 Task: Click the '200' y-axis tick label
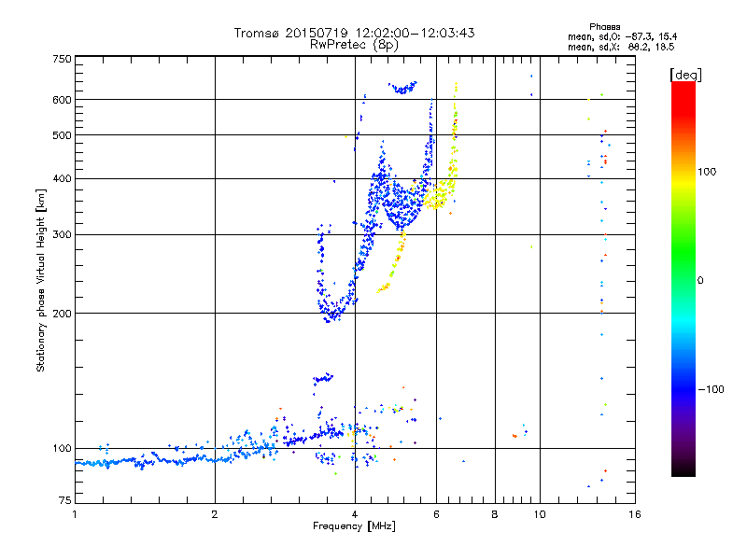(x=62, y=314)
